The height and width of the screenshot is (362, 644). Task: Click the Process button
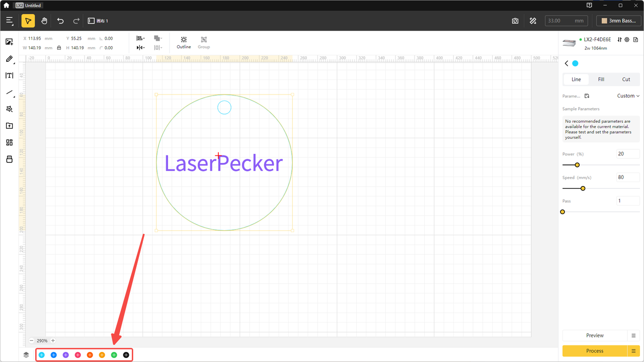click(594, 350)
